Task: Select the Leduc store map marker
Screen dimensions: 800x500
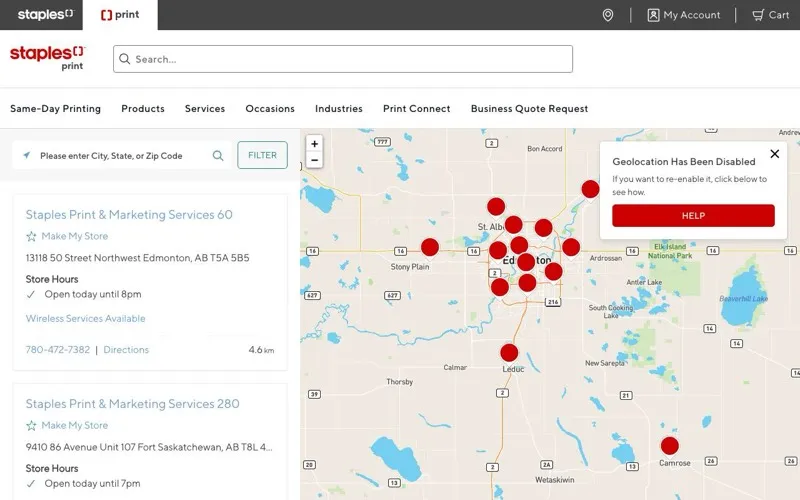Action: click(509, 353)
